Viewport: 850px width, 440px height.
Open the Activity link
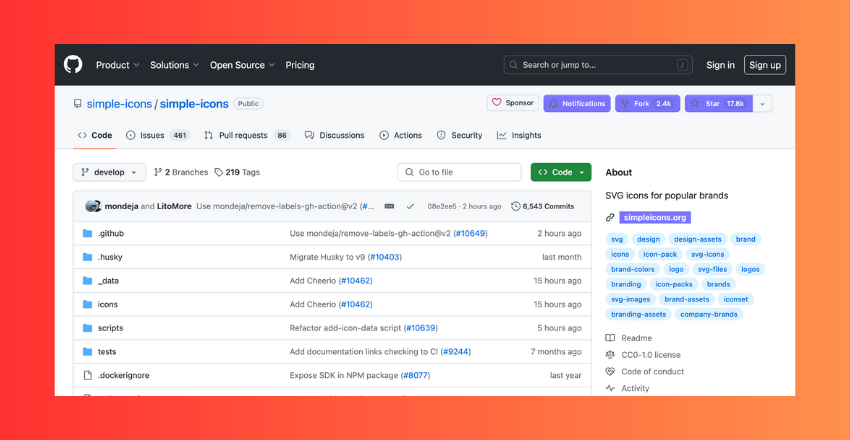pyautogui.click(x=635, y=389)
